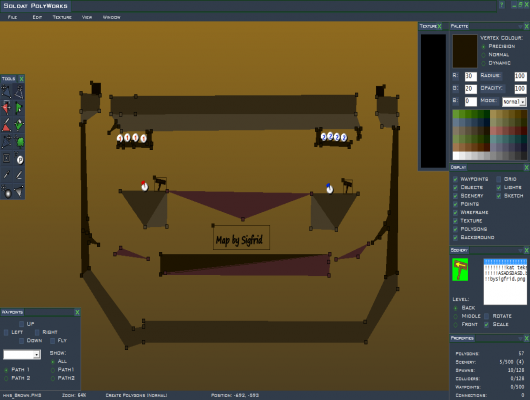Select the Vertex Selection tool (red triangle)
The height and width of the screenshot is (400, 530).
tap(6, 108)
